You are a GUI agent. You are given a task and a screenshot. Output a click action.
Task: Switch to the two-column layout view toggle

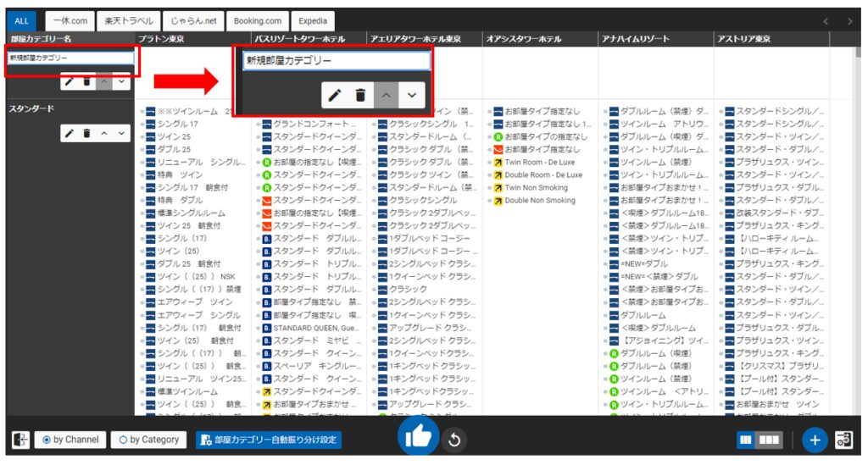[x=747, y=440]
